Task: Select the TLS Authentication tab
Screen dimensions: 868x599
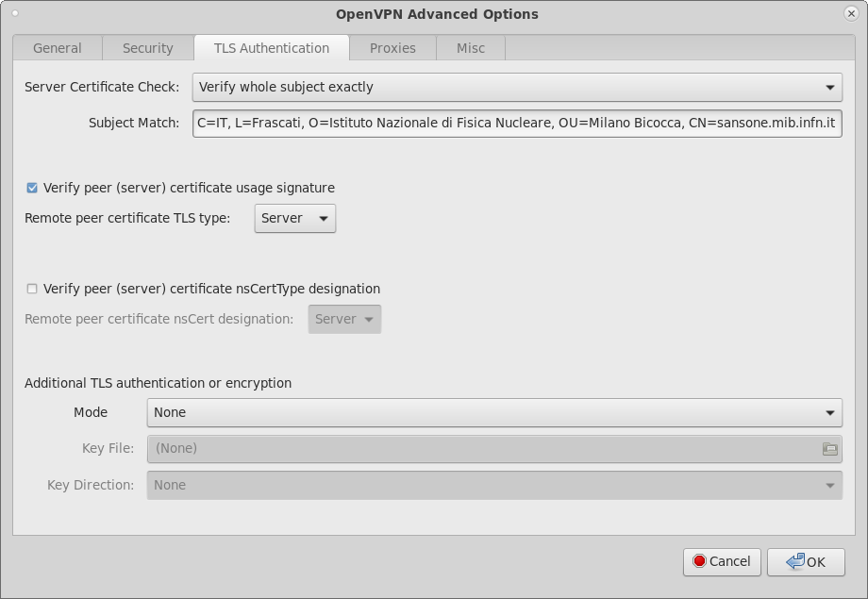Action: click(x=272, y=48)
